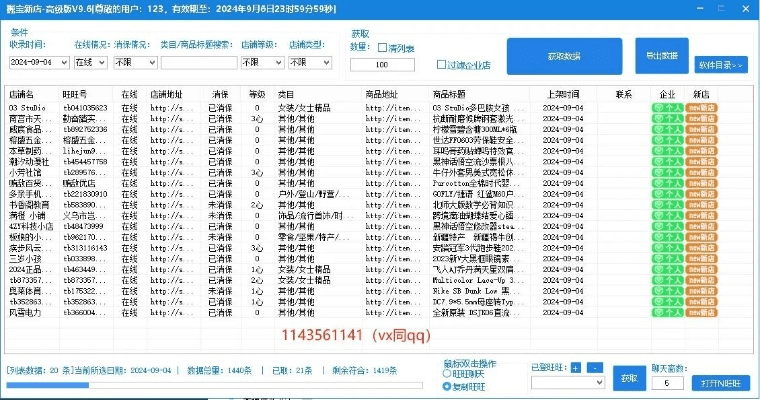Click the orange new新店 badge in the lihejun9 row
The image size is (760, 400).
[x=701, y=151]
